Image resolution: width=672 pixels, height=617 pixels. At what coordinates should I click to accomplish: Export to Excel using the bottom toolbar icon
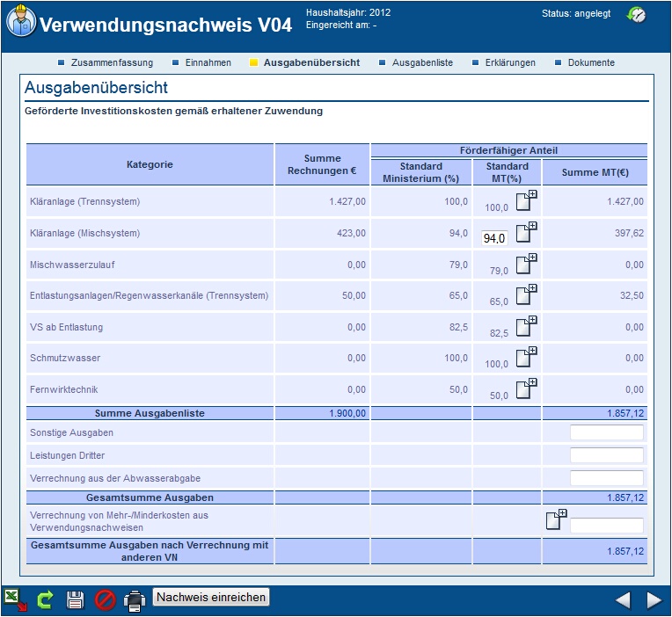[x=16, y=599]
